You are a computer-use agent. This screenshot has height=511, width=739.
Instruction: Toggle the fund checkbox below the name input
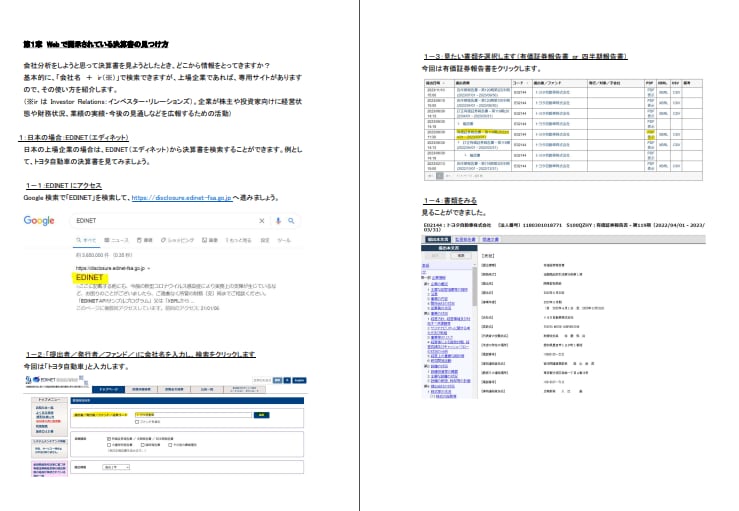coord(137,422)
